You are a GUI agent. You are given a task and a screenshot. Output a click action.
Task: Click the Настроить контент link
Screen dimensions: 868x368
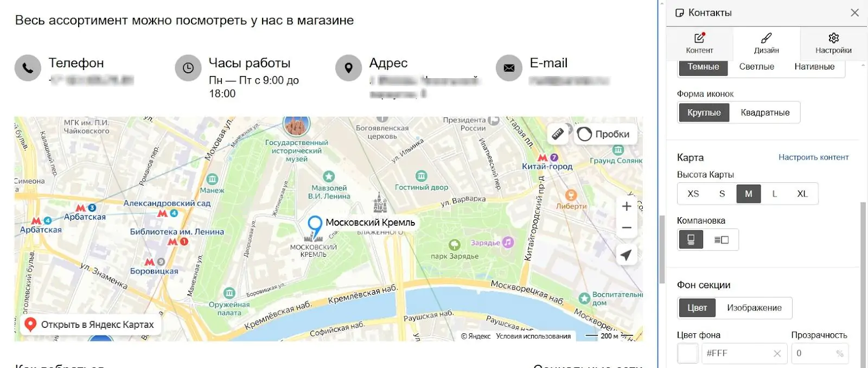[813, 157]
